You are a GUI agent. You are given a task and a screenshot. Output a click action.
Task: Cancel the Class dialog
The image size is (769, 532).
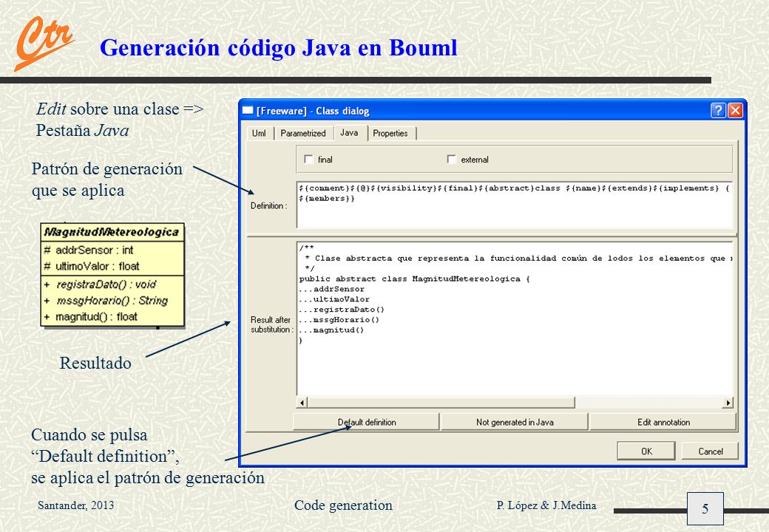click(710, 451)
